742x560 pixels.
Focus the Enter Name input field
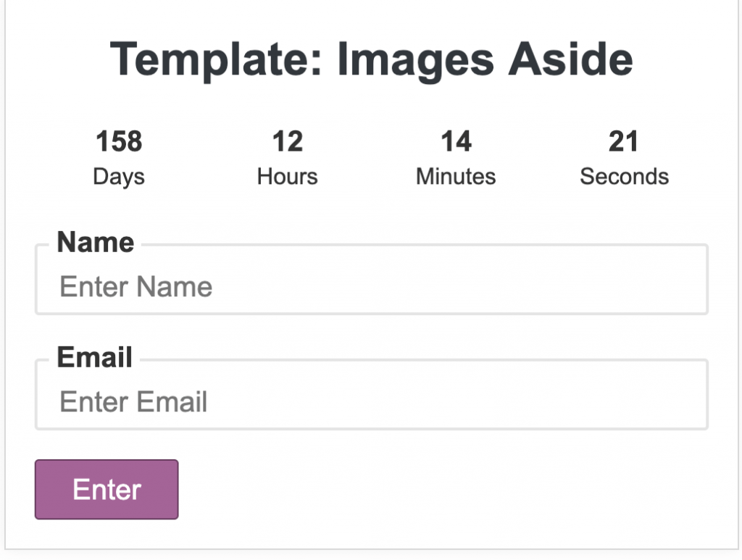[x=372, y=280]
